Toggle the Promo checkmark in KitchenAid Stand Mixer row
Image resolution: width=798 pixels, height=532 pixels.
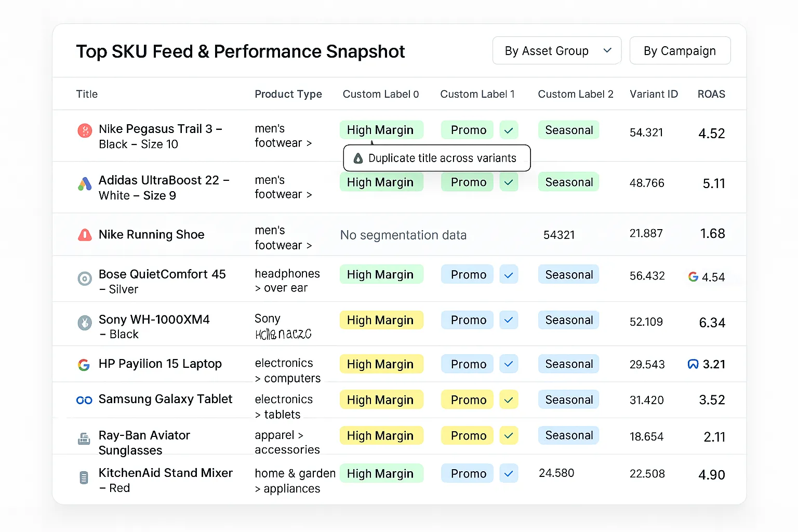click(x=509, y=473)
